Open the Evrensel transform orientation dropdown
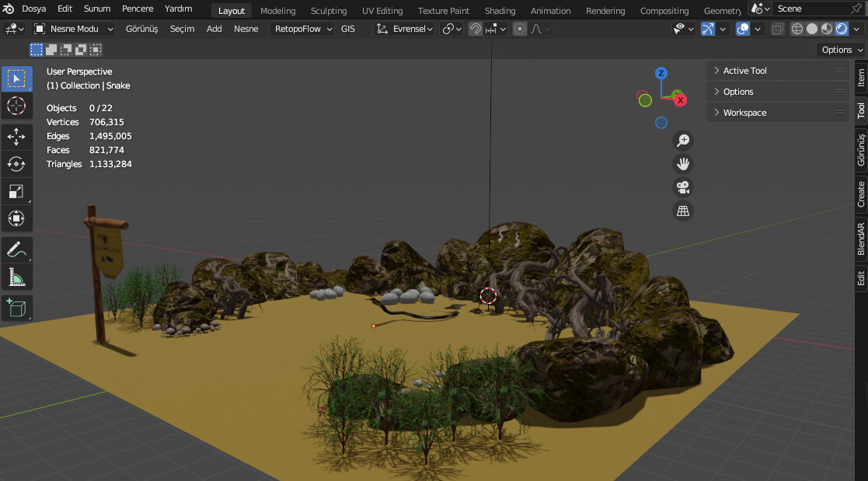The image size is (868, 481). pos(407,28)
